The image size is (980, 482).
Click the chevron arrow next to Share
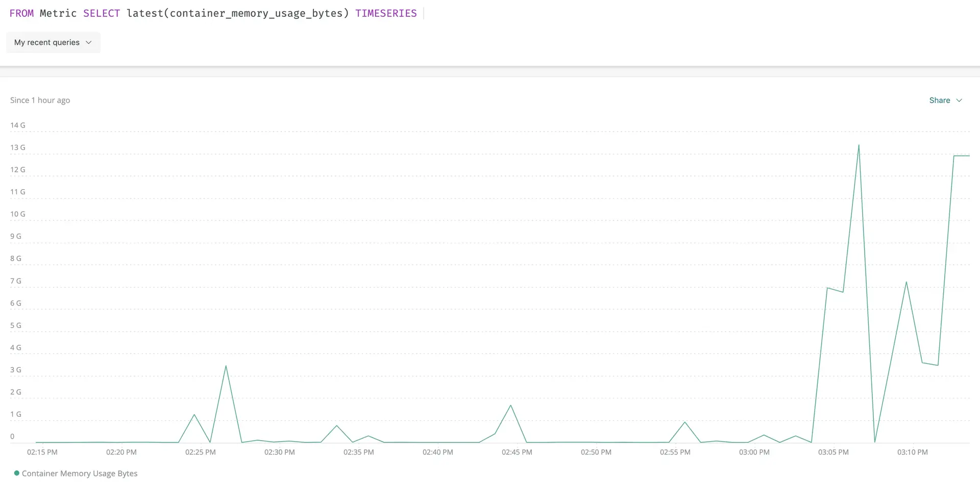pyautogui.click(x=959, y=100)
